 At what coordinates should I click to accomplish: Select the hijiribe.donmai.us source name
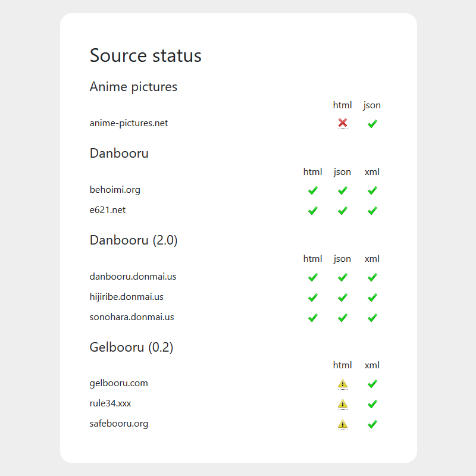coord(127,297)
